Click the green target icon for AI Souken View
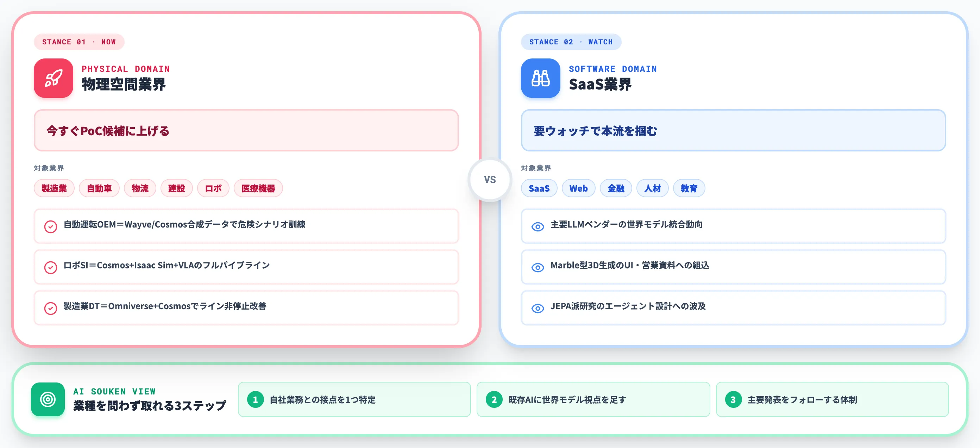 48,399
